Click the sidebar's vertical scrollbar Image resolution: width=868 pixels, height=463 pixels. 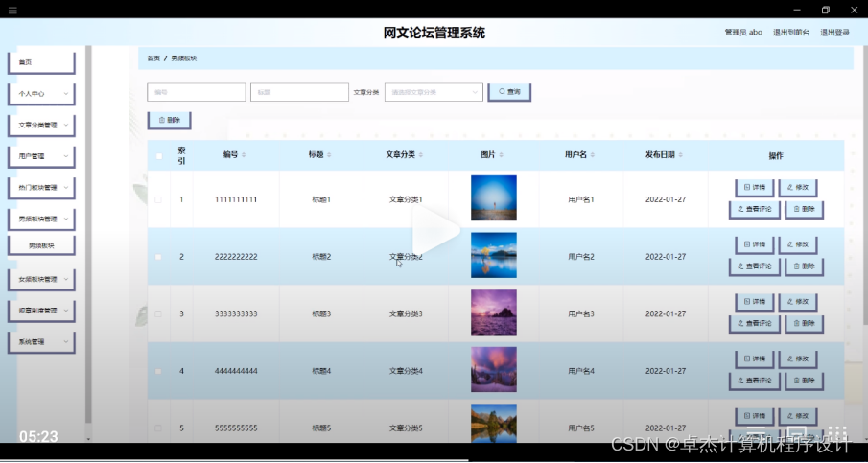click(88, 235)
